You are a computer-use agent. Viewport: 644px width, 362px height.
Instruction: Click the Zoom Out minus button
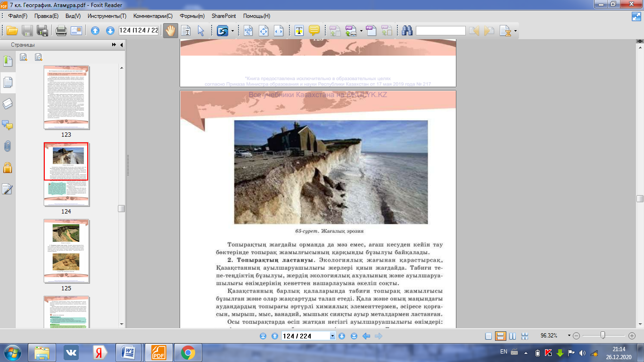click(576, 336)
